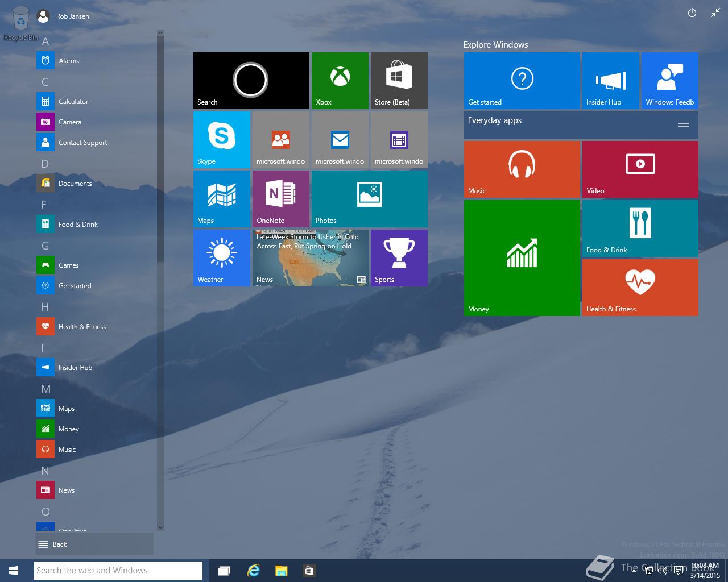The width and height of the screenshot is (728, 582).
Task: Click the Everyday apps group handle
Action: pyautogui.click(x=684, y=125)
